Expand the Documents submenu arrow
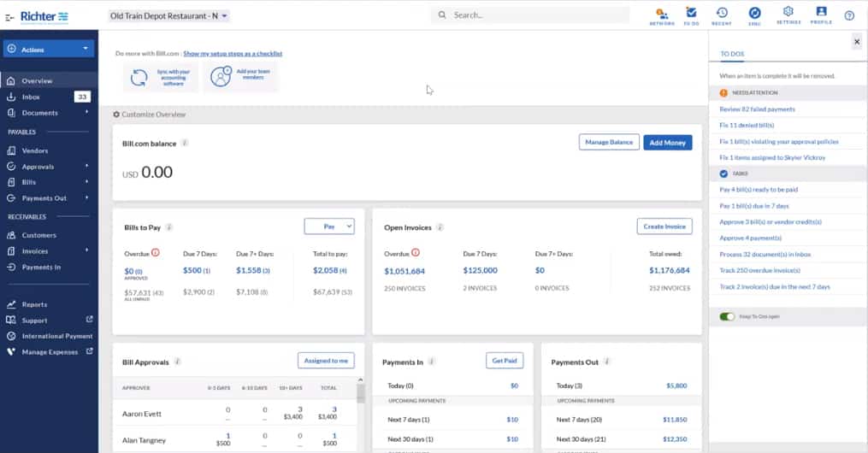The width and height of the screenshot is (868, 453). coord(87,112)
